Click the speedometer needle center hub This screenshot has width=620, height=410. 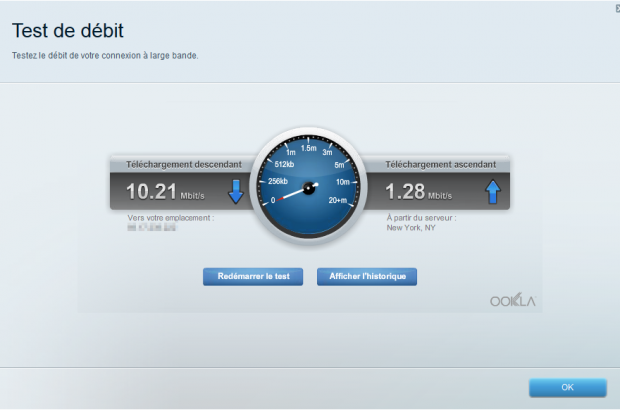point(309,187)
